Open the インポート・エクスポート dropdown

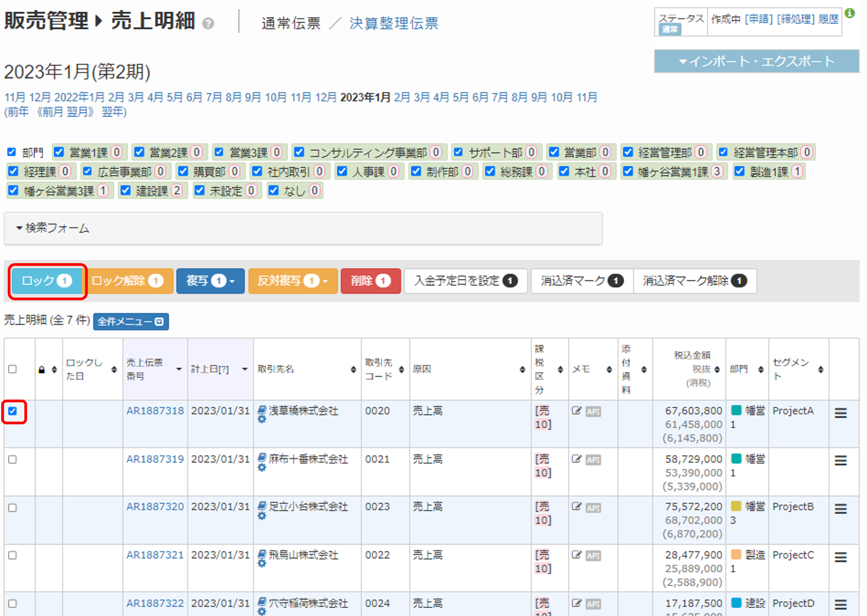[x=756, y=61]
